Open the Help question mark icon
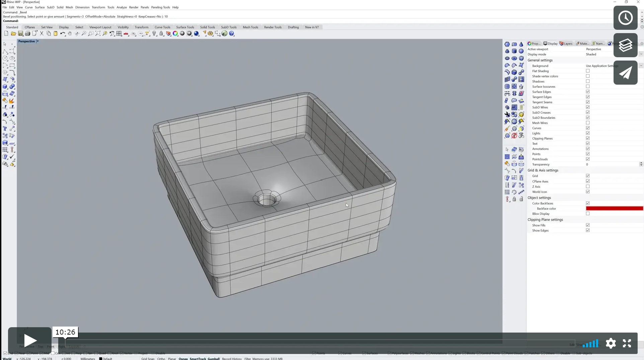 232,33
